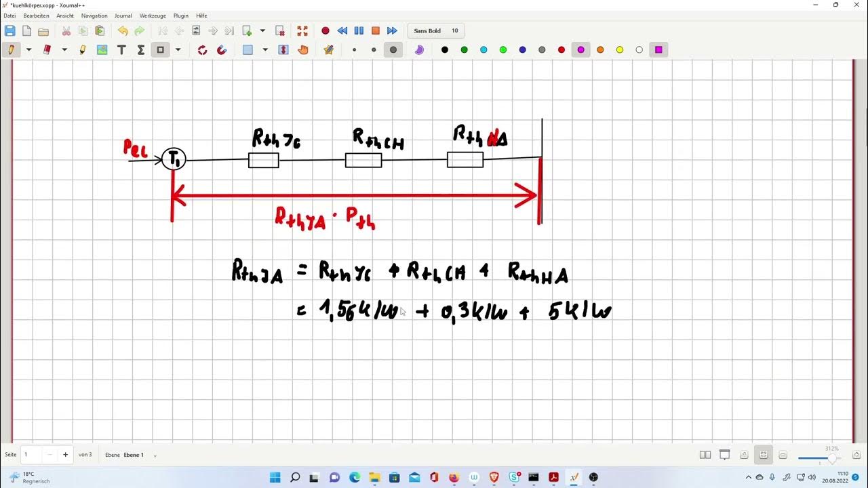
Task: Redo the undone action
Action: (139, 30)
